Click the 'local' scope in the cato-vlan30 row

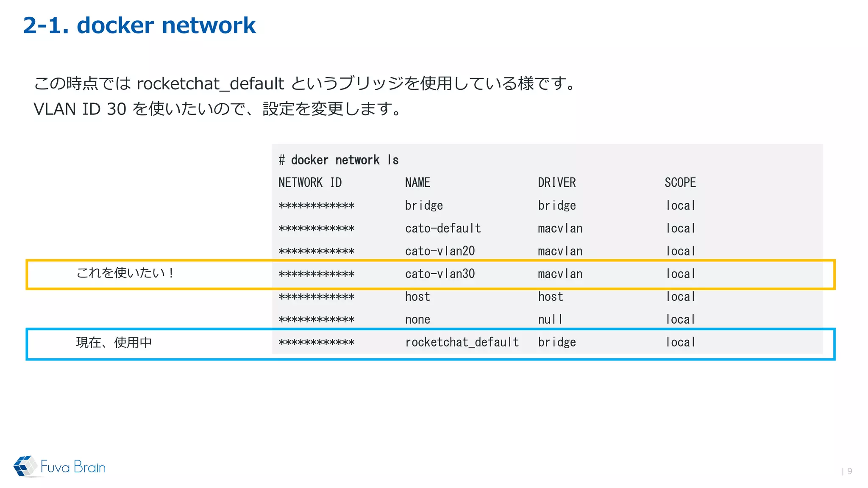point(680,274)
